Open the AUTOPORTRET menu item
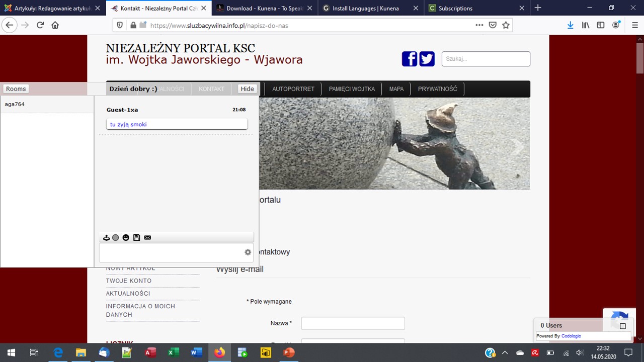Viewport: 644px width, 362px height. pyautogui.click(x=293, y=89)
